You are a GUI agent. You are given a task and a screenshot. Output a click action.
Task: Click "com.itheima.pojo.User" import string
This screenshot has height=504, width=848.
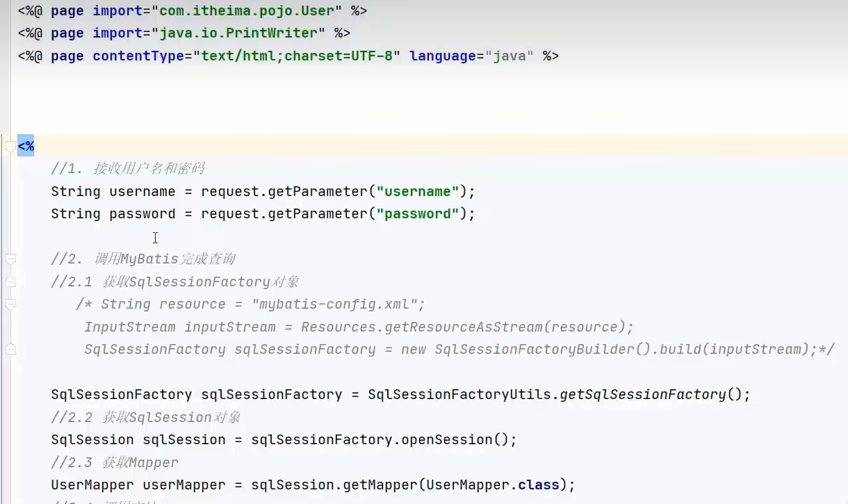[x=247, y=11]
